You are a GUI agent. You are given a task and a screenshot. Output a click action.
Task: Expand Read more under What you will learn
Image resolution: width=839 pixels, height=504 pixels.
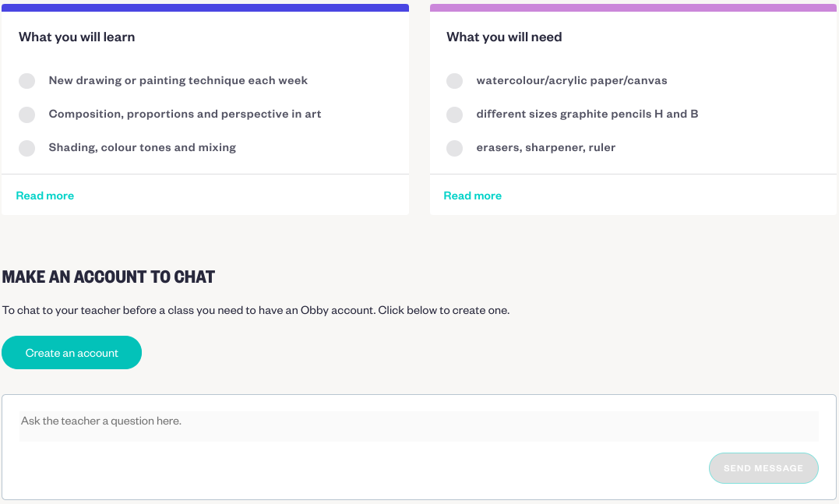click(45, 196)
